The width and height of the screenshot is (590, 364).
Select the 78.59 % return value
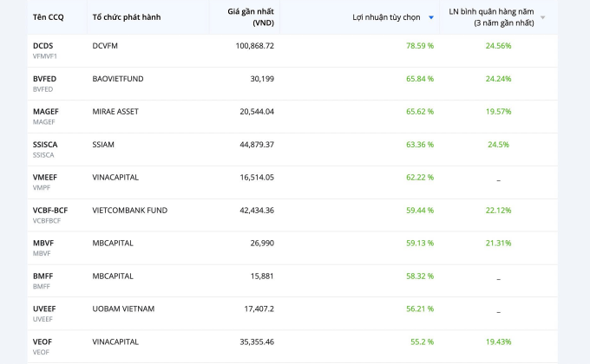tap(419, 45)
